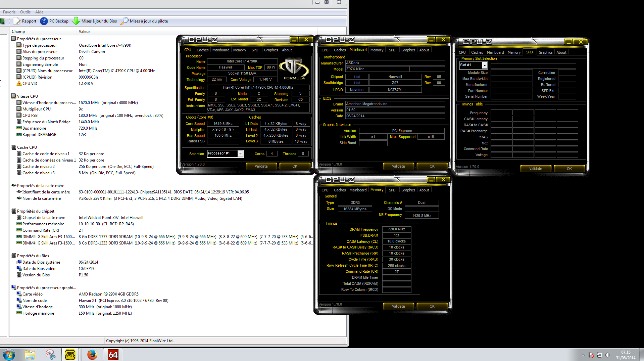
Task: Show hidden system tray icons arrow
Action: click(x=583, y=355)
